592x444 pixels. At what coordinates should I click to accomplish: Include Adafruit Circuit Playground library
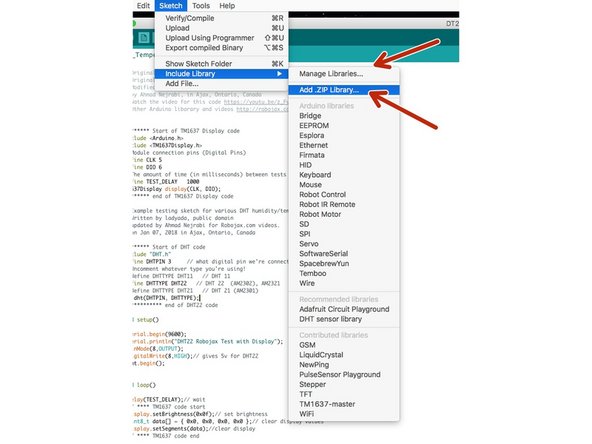coord(344,309)
